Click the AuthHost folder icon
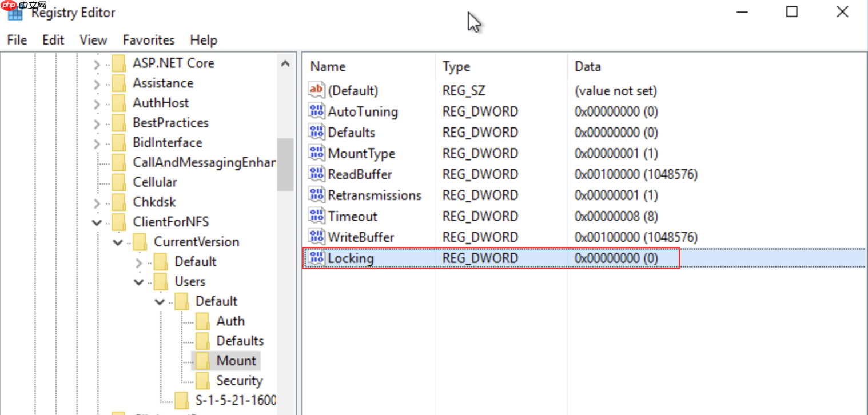868x415 pixels. pos(119,103)
